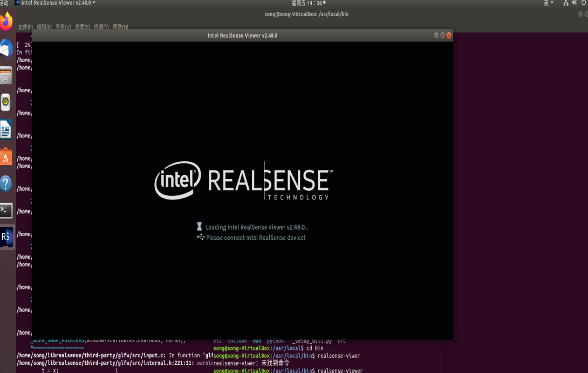Minimize the terminal window
Image resolution: width=588 pixels, height=373 pixels.
(x=580, y=14)
